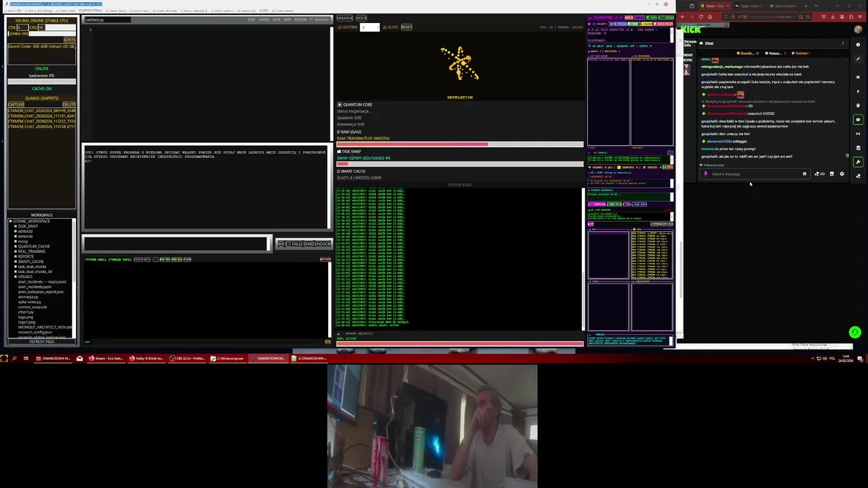This screenshot has height=488, width=868.
Task: Click RESTART in Python shell header
Action: [x=325, y=260]
